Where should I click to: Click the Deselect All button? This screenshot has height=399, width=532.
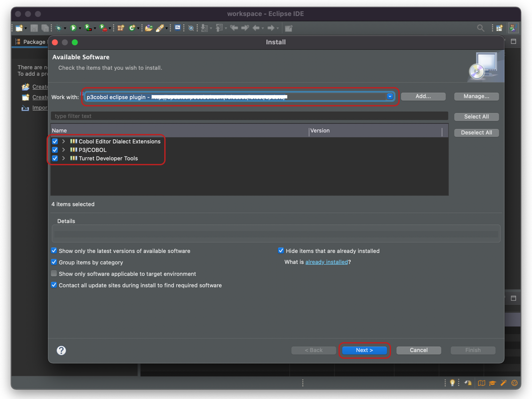[476, 133]
